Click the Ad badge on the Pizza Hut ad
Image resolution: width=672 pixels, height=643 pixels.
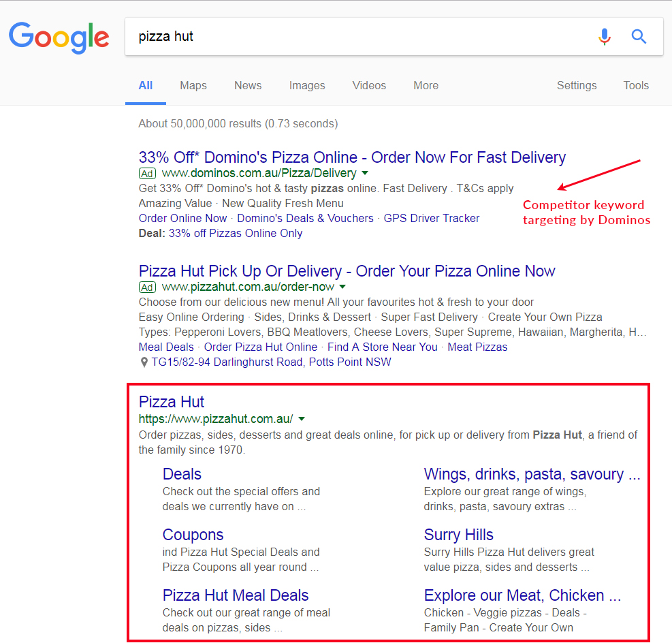(x=147, y=287)
